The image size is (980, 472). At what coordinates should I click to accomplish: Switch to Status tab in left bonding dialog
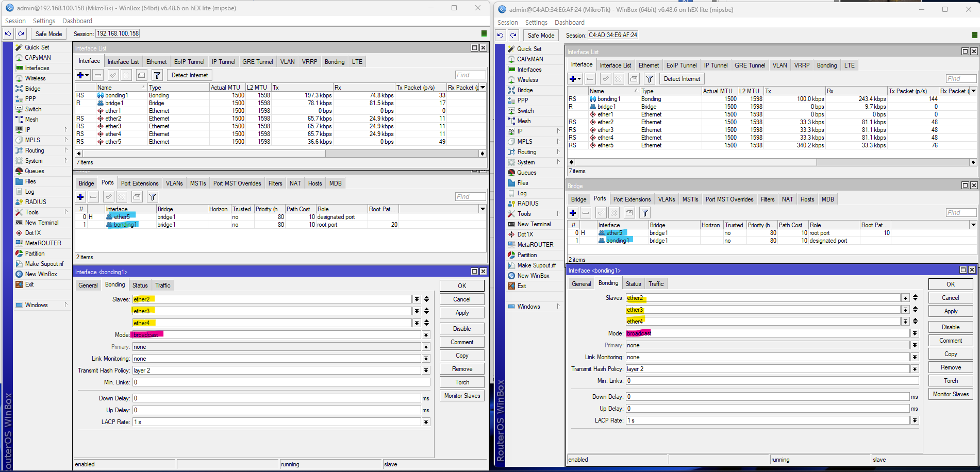pos(140,285)
